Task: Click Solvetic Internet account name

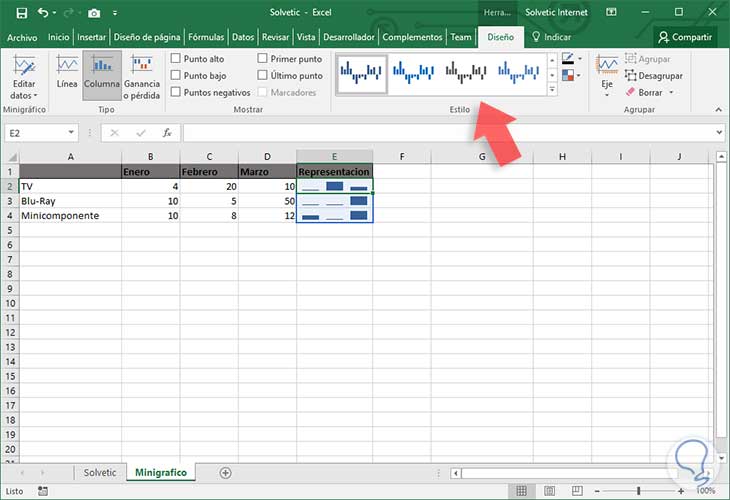Action: tap(556, 13)
